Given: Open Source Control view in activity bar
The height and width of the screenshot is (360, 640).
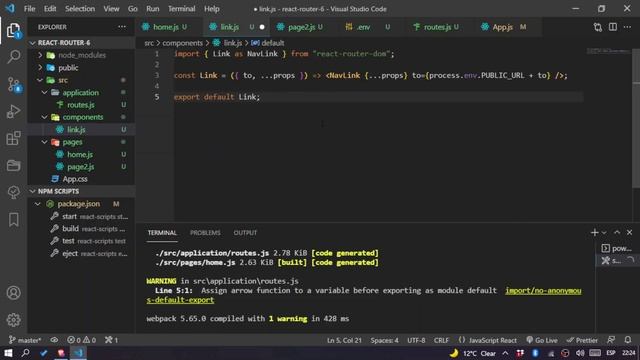Looking at the screenshot, I should 13,84.
